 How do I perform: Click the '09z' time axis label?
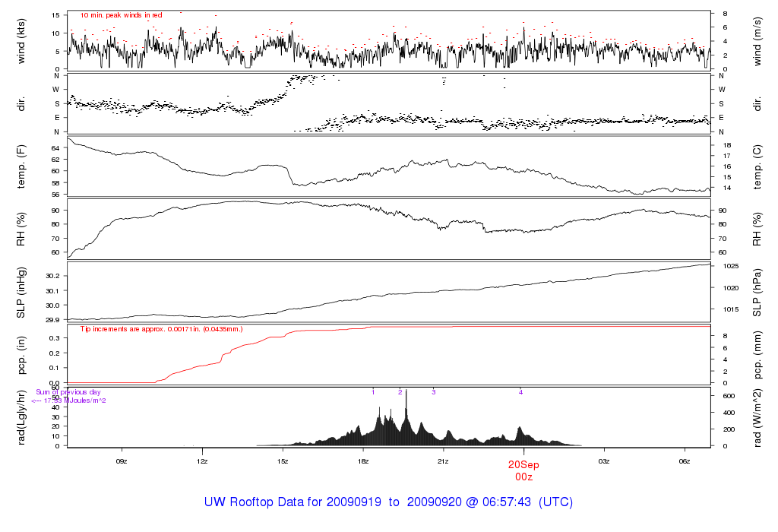click(122, 461)
